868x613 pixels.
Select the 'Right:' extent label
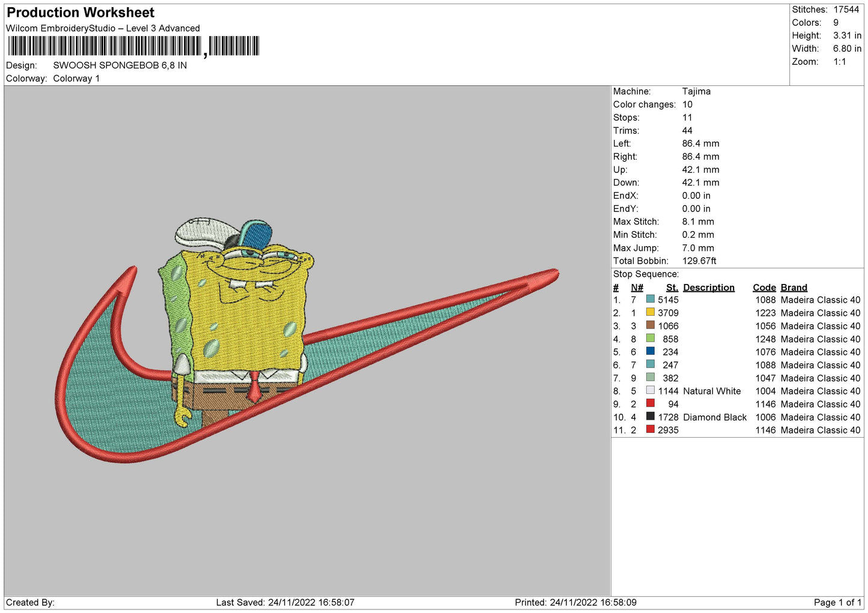625,157
